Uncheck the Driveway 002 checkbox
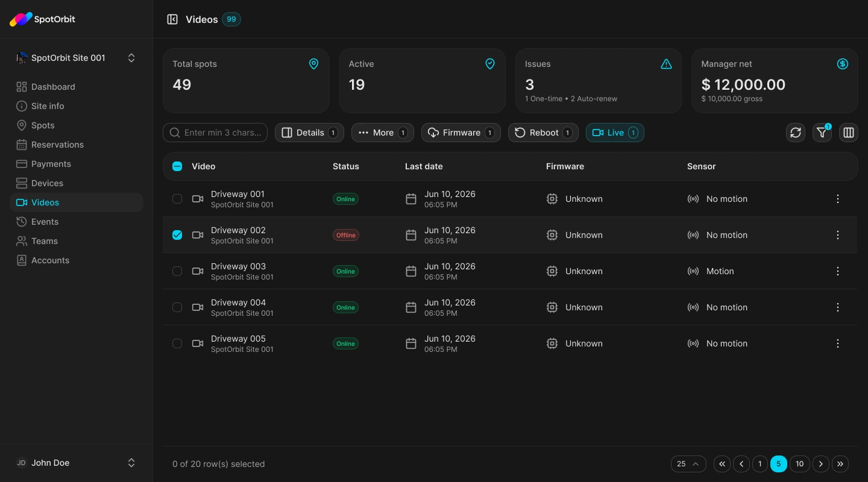868x482 pixels. pyautogui.click(x=177, y=235)
